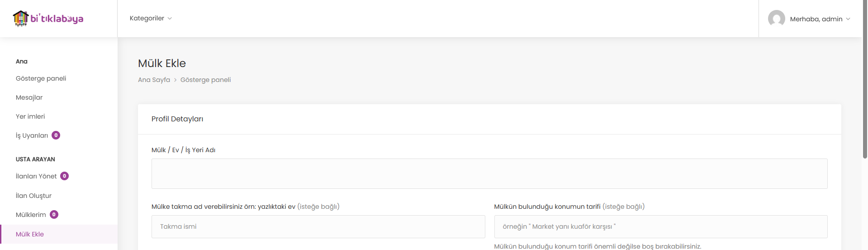Click the location description input field
This screenshot has width=868, height=250.
[661, 226]
